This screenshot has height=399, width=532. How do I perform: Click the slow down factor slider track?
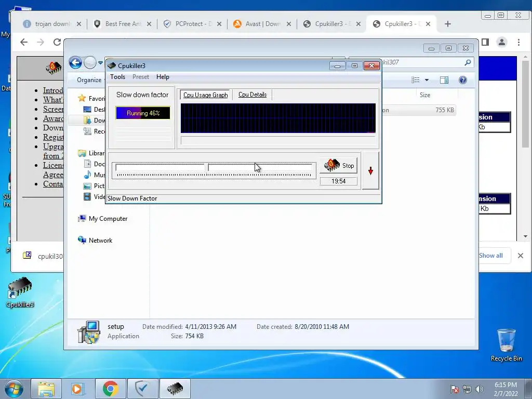coord(214,167)
